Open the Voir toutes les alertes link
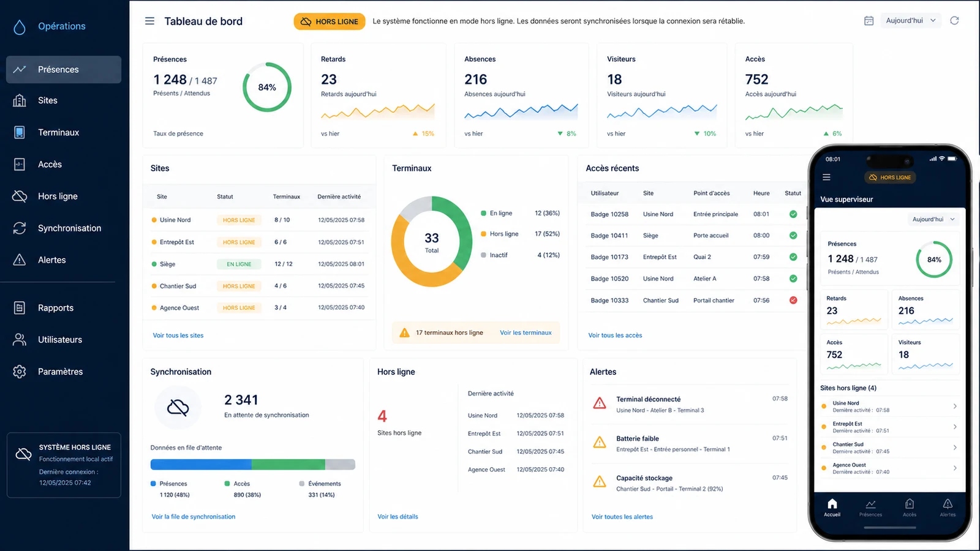980x551 pixels. click(x=622, y=517)
